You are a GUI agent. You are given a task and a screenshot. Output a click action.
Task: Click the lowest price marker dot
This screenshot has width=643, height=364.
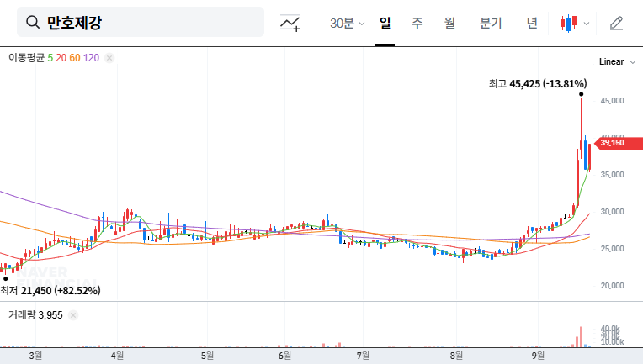pyautogui.click(x=5, y=279)
